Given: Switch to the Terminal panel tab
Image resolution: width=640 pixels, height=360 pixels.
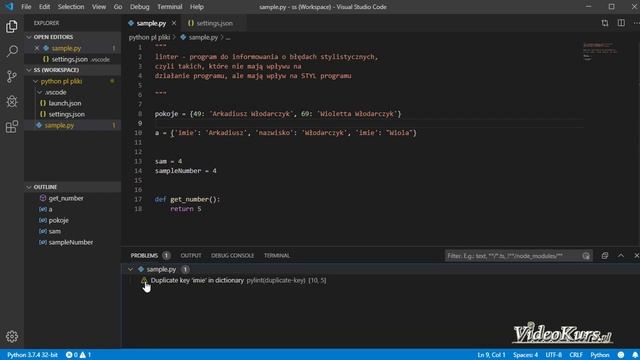Looking at the screenshot, I should tap(276, 256).
